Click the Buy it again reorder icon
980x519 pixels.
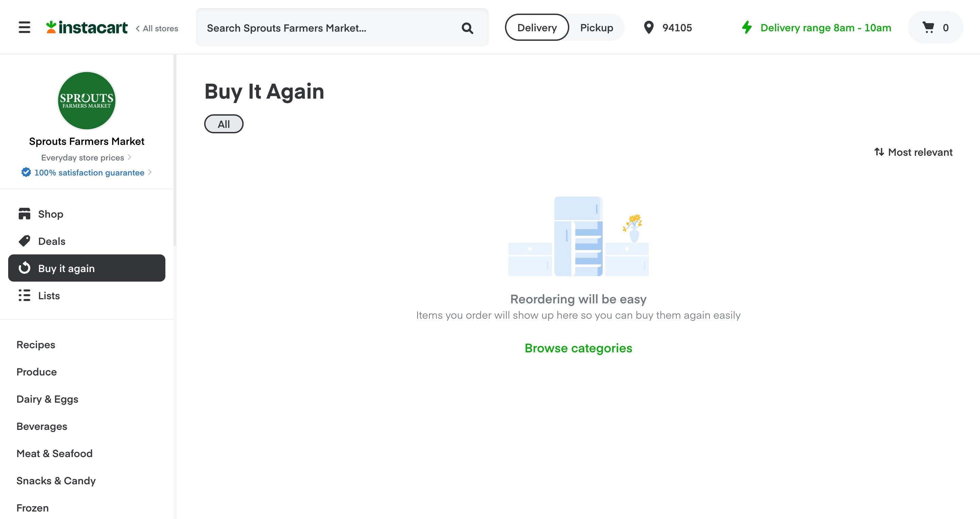[24, 268]
